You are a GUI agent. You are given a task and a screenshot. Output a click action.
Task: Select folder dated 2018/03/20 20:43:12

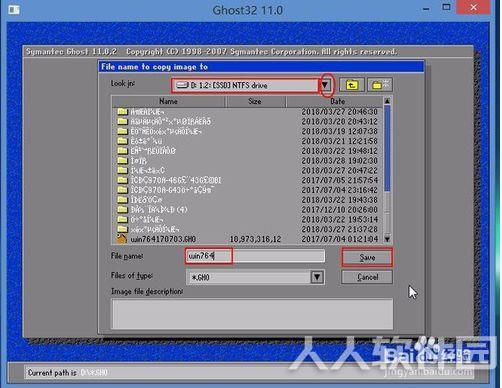(x=247, y=121)
